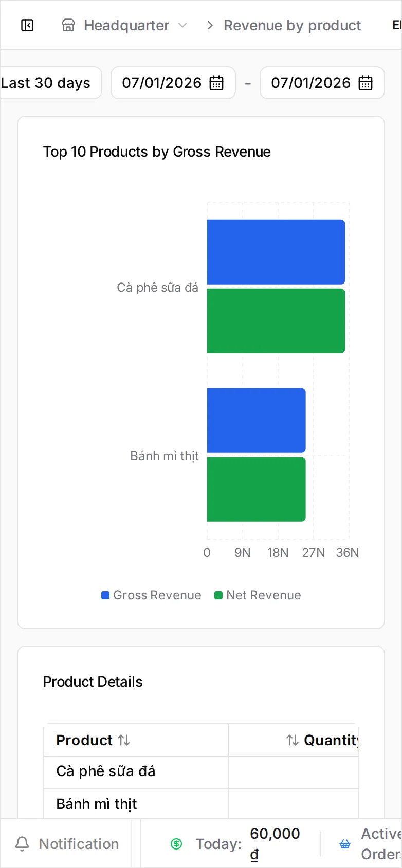The height and width of the screenshot is (868, 402).
Task: Click Bánh mì thịt net revenue bar
Action: 257,489
